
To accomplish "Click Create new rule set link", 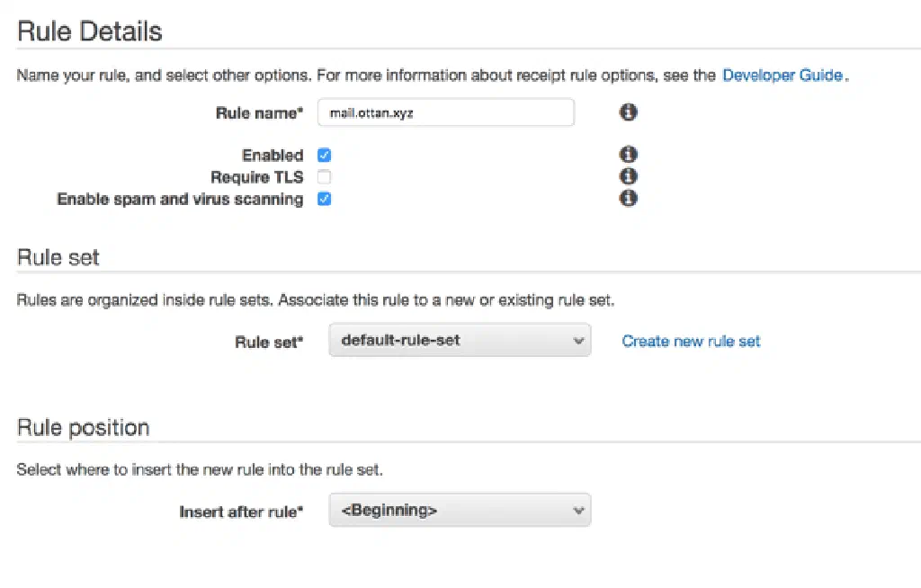I will [691, 342].
